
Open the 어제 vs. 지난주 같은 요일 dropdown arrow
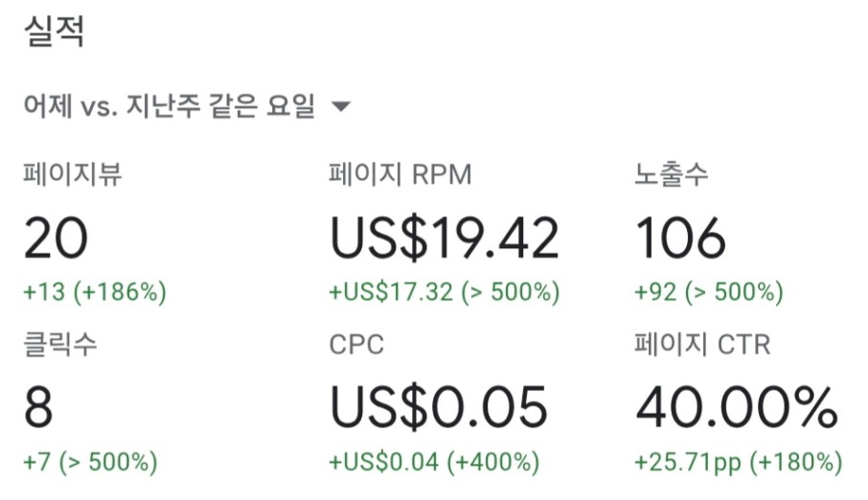coord(340,105)
